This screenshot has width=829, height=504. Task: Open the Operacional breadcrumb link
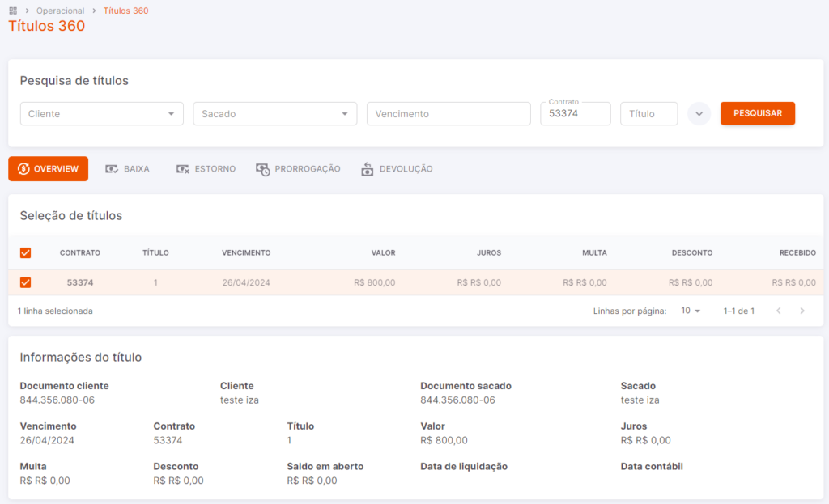click(60, 11)
